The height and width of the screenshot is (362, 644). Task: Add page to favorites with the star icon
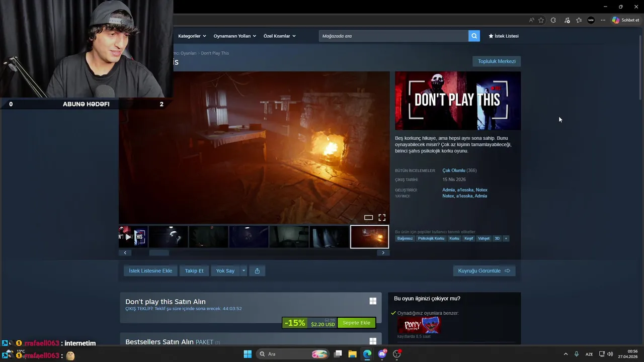pos(541,20)
